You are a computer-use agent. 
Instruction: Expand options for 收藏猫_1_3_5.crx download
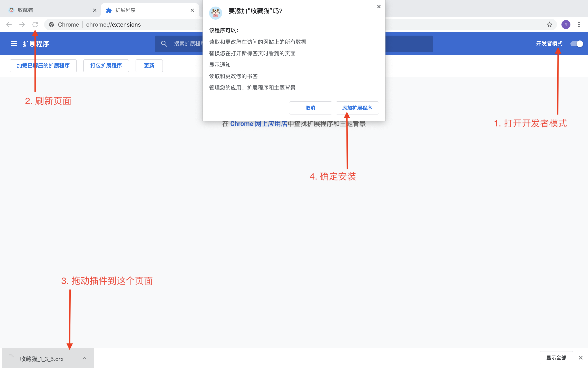(84, 358)
